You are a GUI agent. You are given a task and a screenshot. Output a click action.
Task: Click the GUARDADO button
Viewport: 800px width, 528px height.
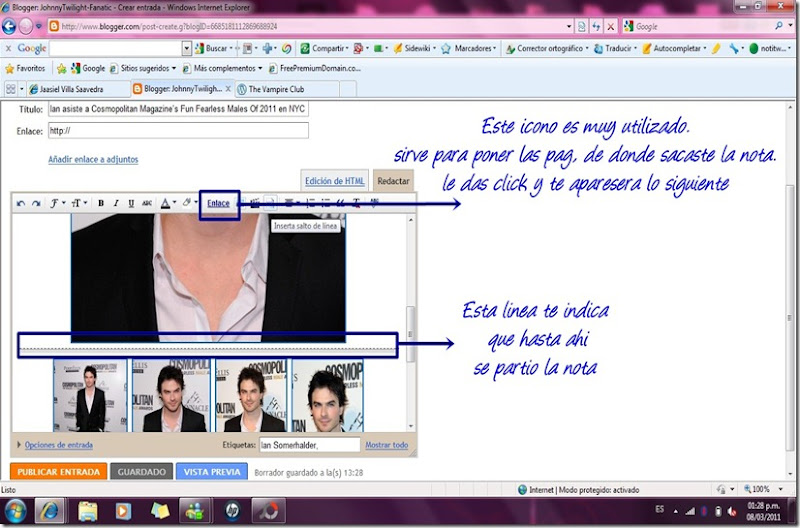[142, 472]
